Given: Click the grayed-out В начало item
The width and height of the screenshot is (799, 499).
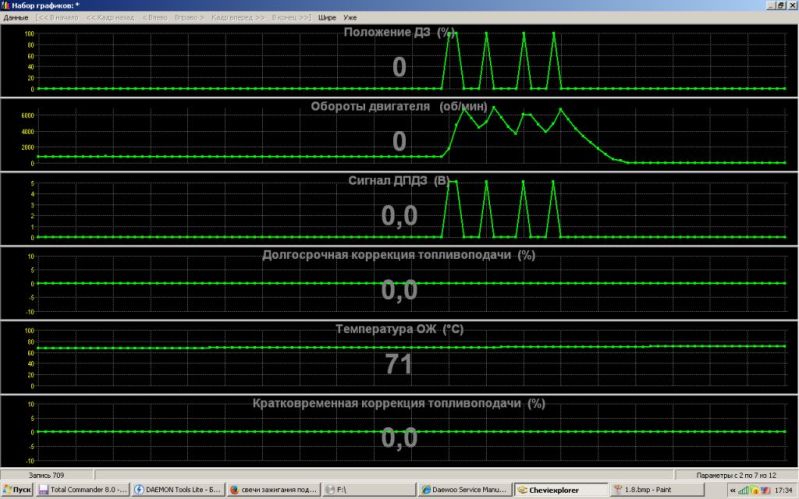Looking at the screenshot, I should (x=58, y=18).
